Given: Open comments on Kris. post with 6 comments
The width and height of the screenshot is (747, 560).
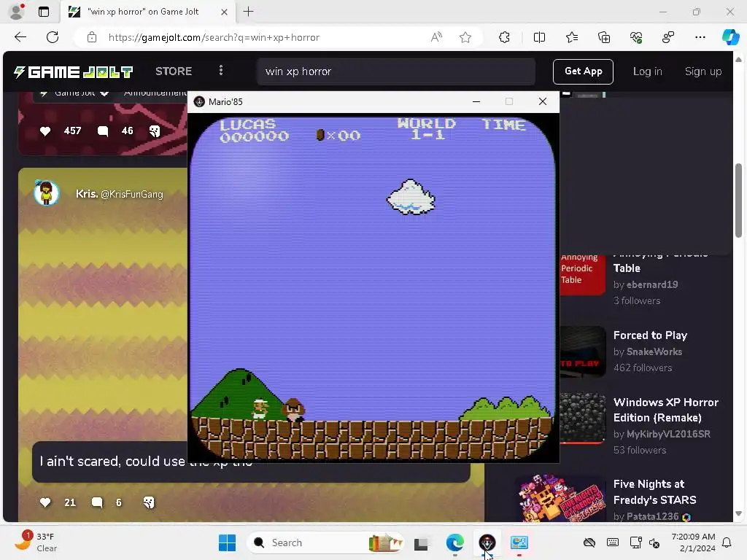Looking at the screenshot, I should click(x=97, y=502).
